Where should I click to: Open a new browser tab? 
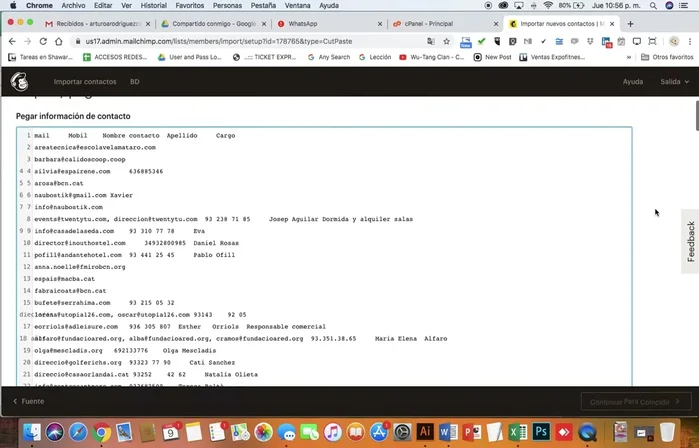[x=630, y=23]
